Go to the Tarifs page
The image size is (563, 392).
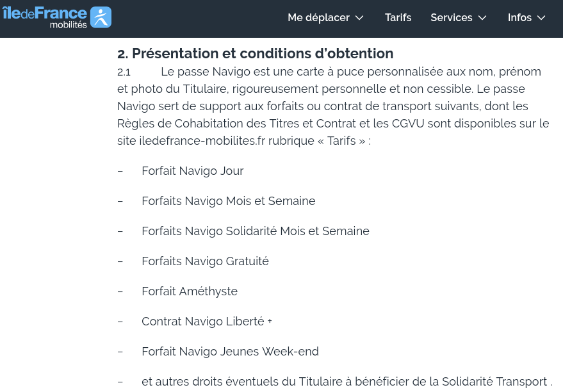click(x=398, y=18)
